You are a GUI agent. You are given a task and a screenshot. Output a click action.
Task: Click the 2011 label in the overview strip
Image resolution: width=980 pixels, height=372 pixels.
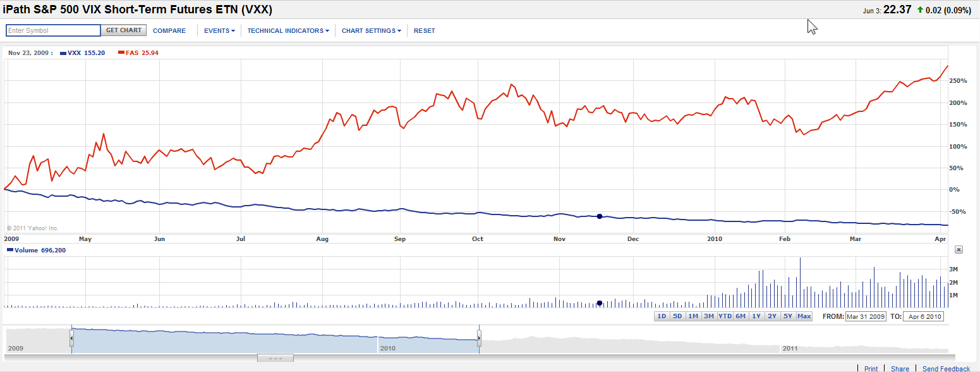click(790, 349)
